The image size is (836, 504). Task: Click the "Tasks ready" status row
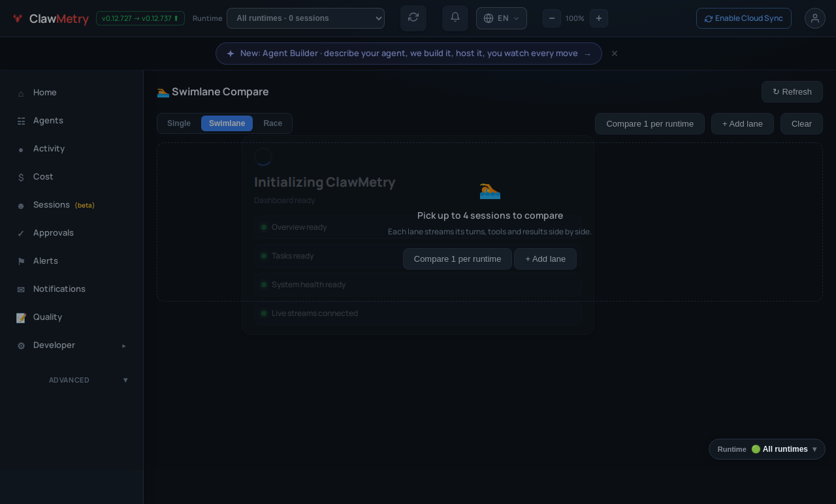point(418,256)
